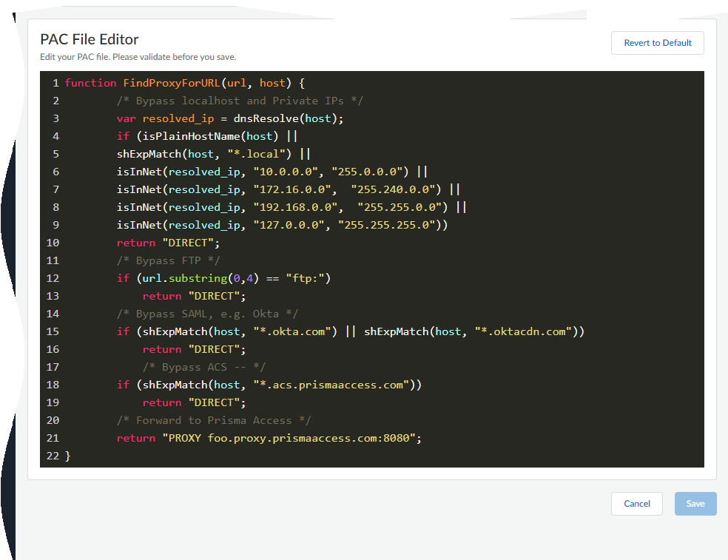The image size is (728, 560).
Task: Click the Forward to Prisma Access comment
Action: (214, 420)
